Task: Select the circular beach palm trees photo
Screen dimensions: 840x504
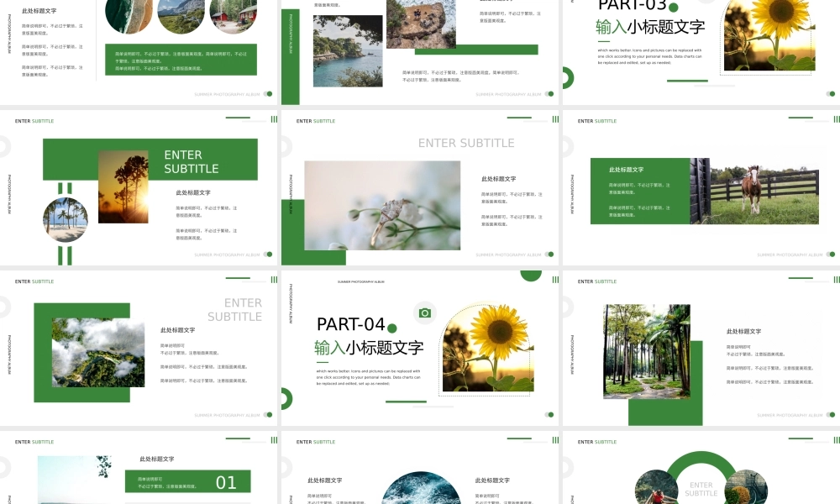Action: [66, 219]
